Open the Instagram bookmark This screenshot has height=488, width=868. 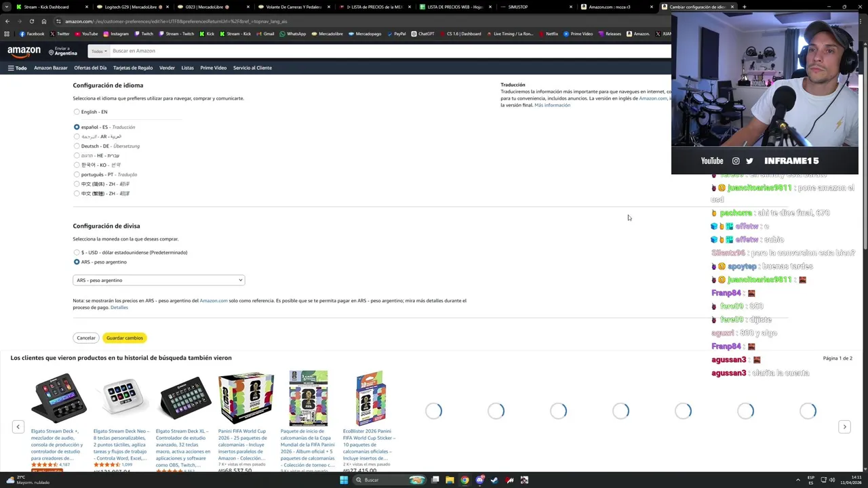(115, 34)
